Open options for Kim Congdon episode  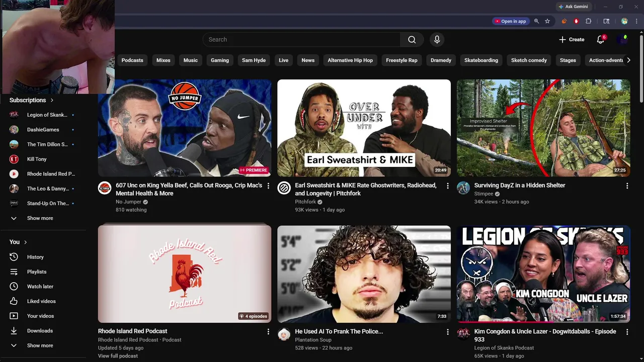point(627,332)
